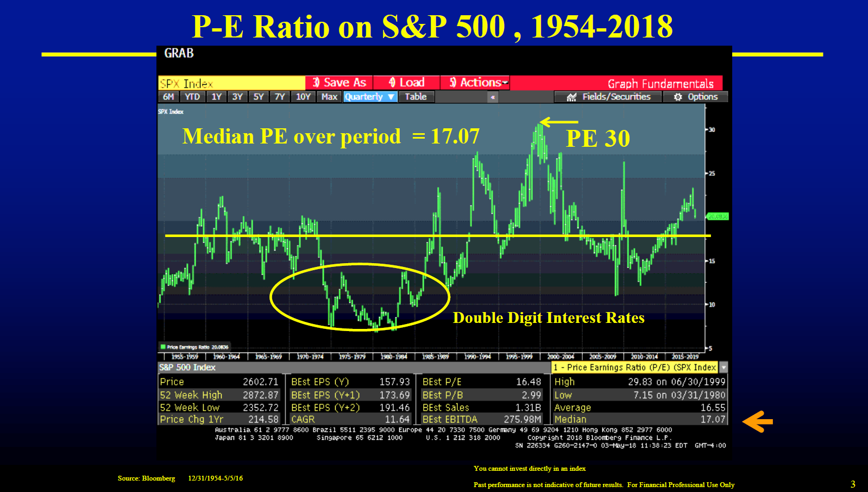868x492 pixels.
Task: Open chart Options
Action: pyautogui.click(x=696, y=97)
